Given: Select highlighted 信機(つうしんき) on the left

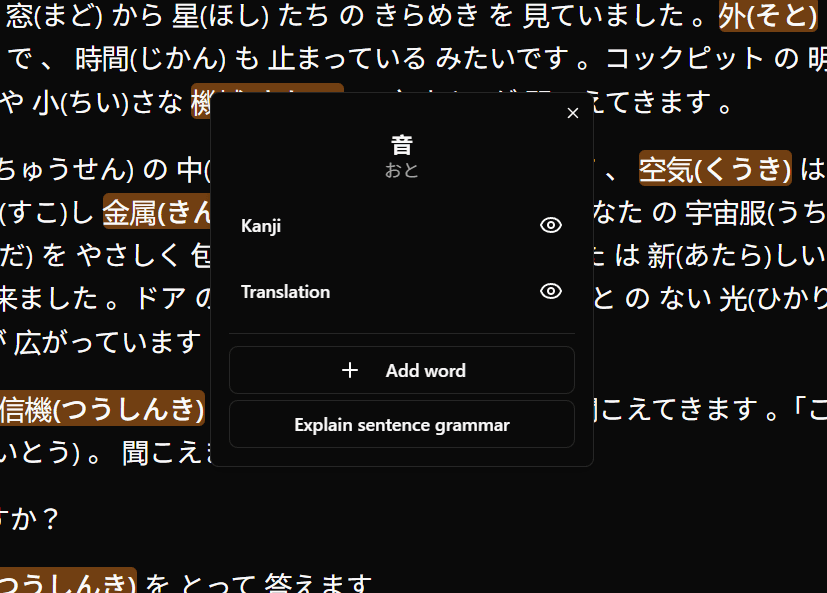Looking at the screenshot, I should (x=101, y=408).
